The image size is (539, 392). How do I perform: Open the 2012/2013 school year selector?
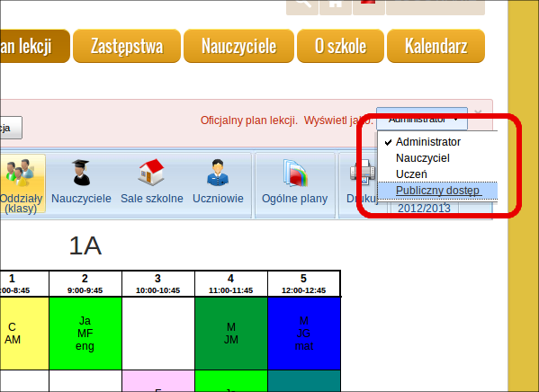click(x=424, y=209)
